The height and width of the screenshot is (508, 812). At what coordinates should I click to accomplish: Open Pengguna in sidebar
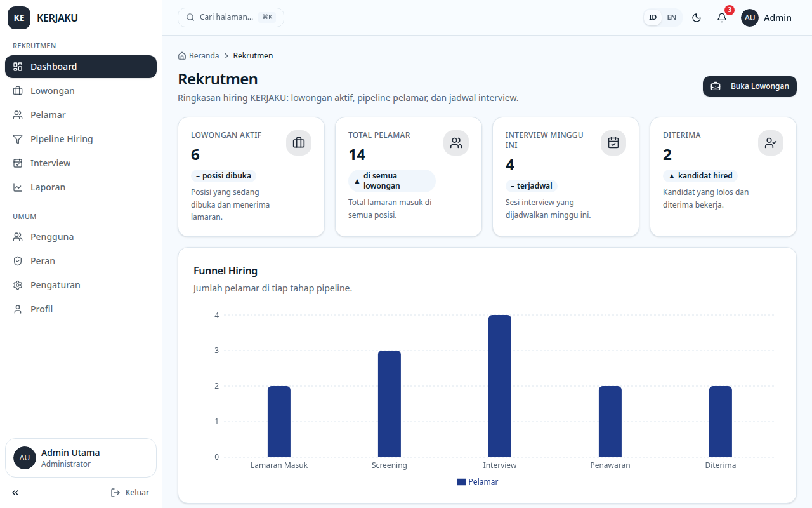click(x=81, y=237)
